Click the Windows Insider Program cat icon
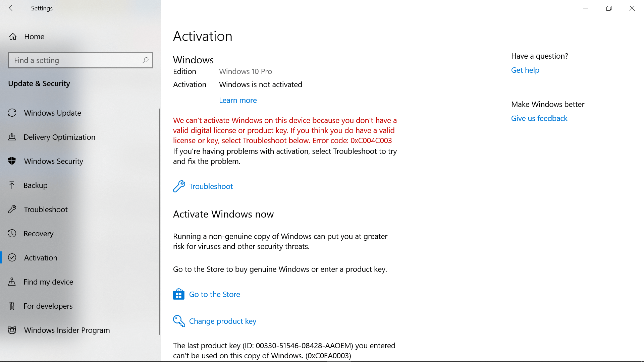This screenshot has height=362, width=644. [12, 330]
